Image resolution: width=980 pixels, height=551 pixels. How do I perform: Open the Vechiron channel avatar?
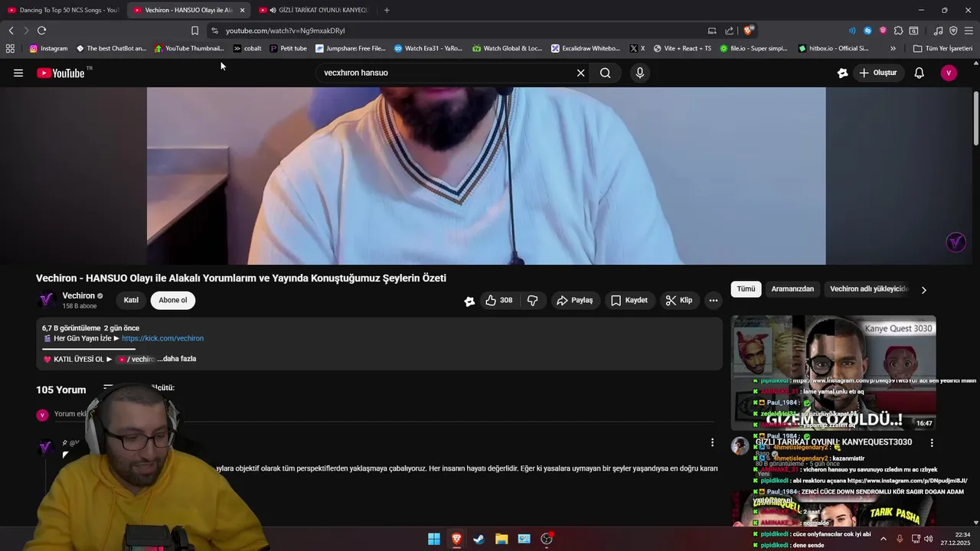pyautogui.click(x=46, y=300)
